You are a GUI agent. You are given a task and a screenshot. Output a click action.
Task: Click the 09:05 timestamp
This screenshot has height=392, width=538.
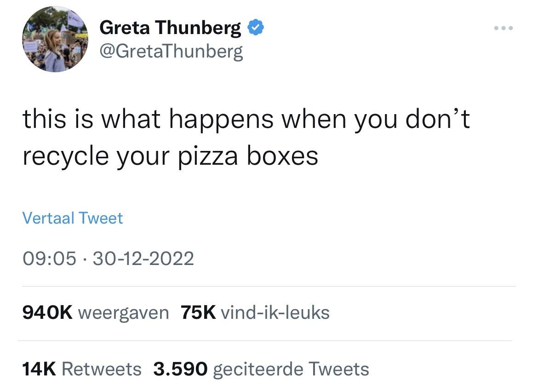(x=49, y=259)
